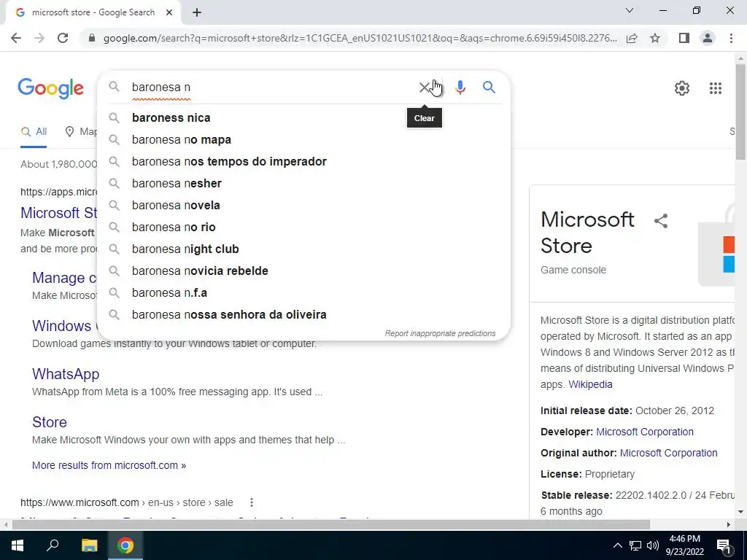The height and width of the screenshot is (560, 747).
Task: Show hidden system tray icons
Action: [x=617, y=545]
